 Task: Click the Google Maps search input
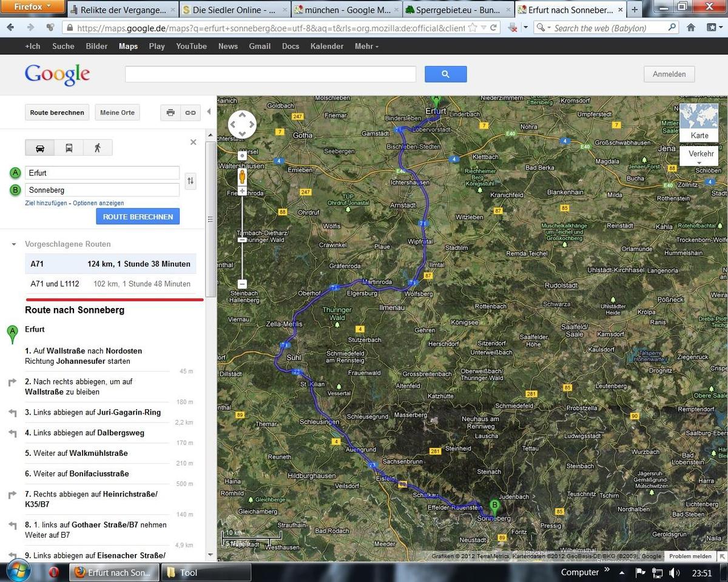click(271, 74)
